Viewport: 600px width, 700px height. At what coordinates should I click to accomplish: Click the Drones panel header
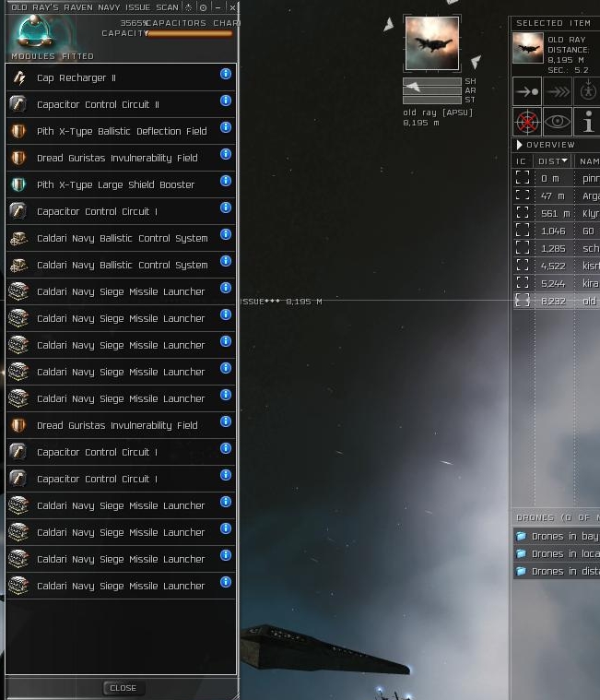(x=556, y=517)
